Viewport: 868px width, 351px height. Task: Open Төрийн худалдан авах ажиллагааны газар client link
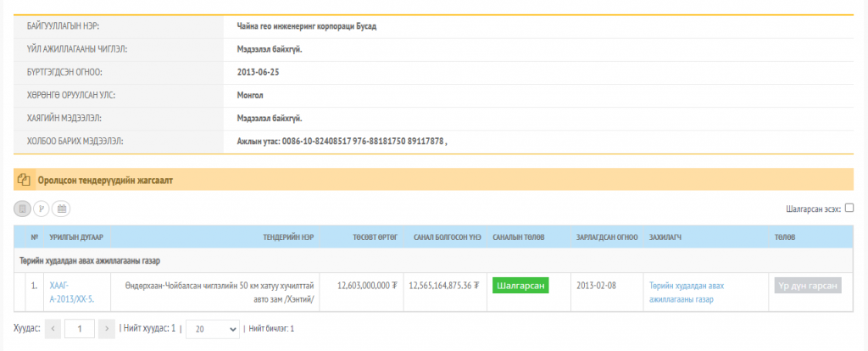[687, 292]
